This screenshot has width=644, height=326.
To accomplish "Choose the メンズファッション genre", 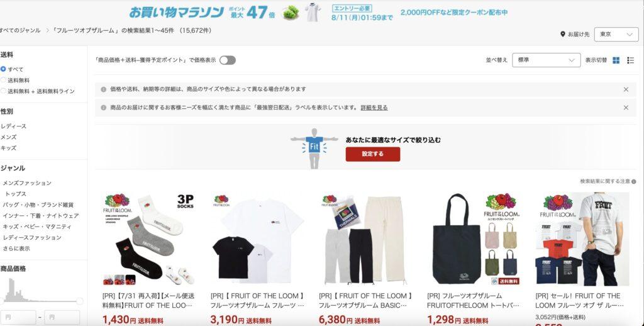I will coord(27,183).
